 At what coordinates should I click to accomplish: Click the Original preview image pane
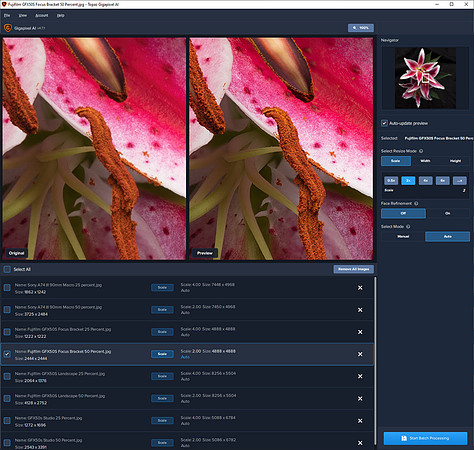(94, 149)
